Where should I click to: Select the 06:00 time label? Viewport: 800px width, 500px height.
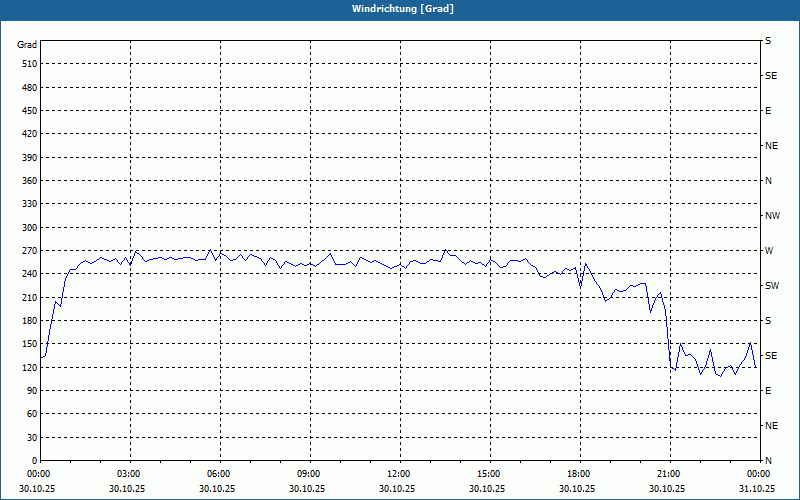click(220, 473)
